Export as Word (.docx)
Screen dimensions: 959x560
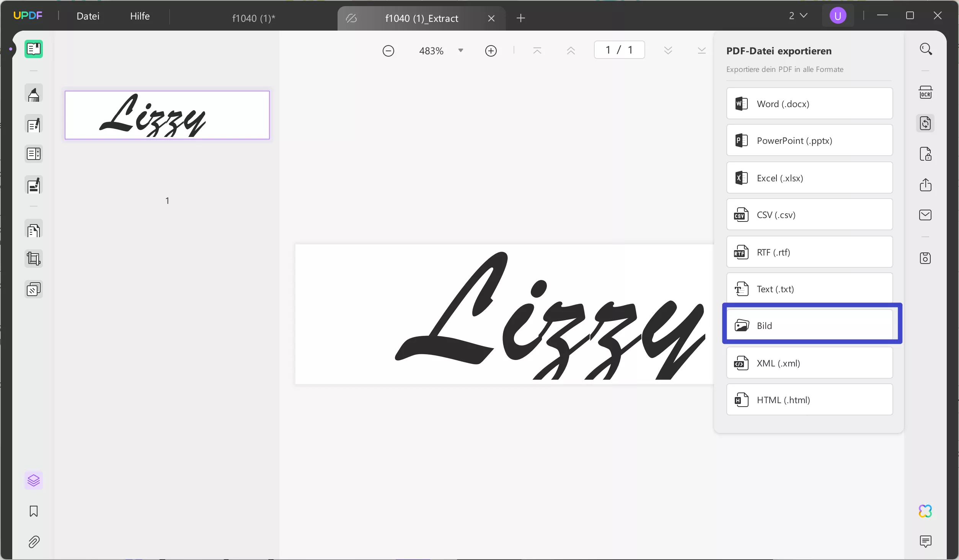coord(809,104)
